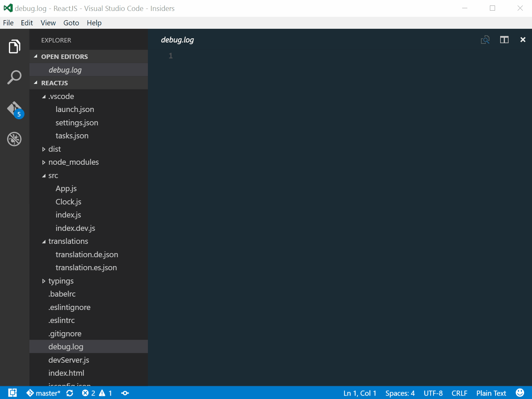Close the debug.log editor

[x=523, y=40]
